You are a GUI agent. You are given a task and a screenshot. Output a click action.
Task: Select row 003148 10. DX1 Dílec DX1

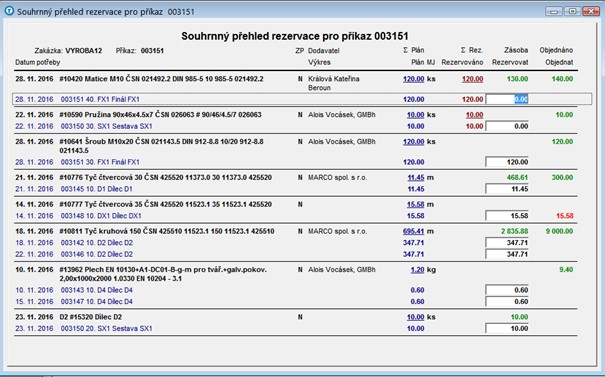(296, 216)
